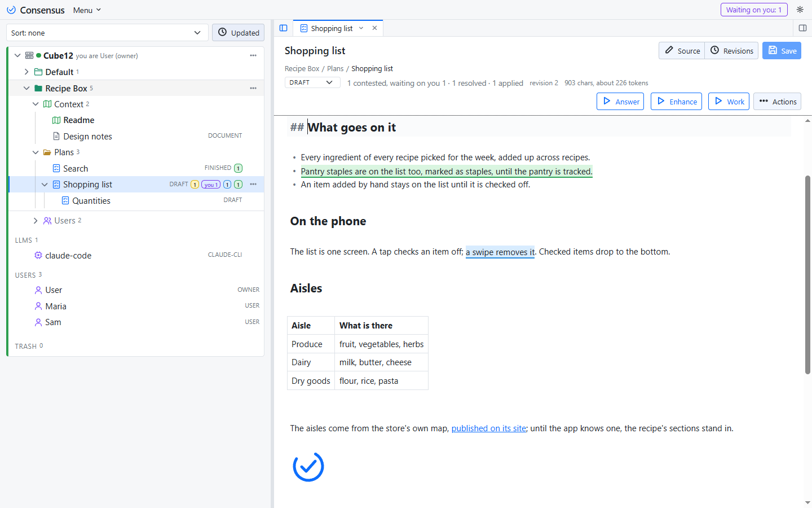The height and width of the screenshot is (508, 812).
Task: Collapse the Recipe Box folder
Action: point(27,88)
